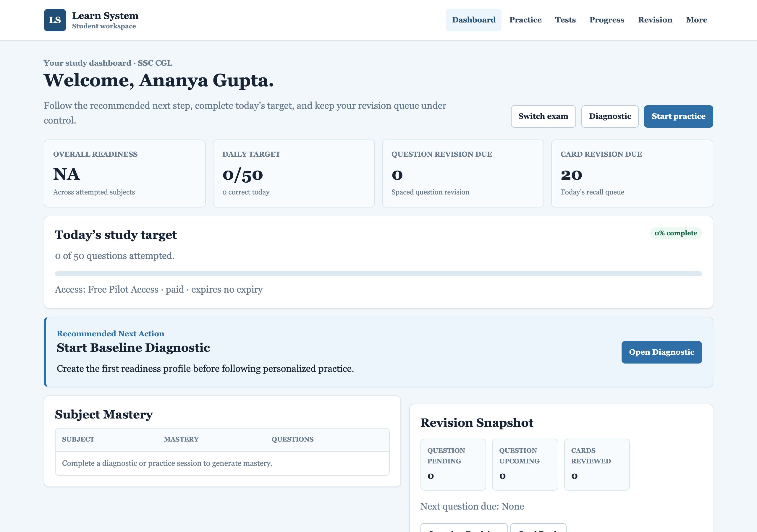Viewport: 757px width, 532px height.
Task: Click the Today's study target progress bar
Action: pos(378,274)
